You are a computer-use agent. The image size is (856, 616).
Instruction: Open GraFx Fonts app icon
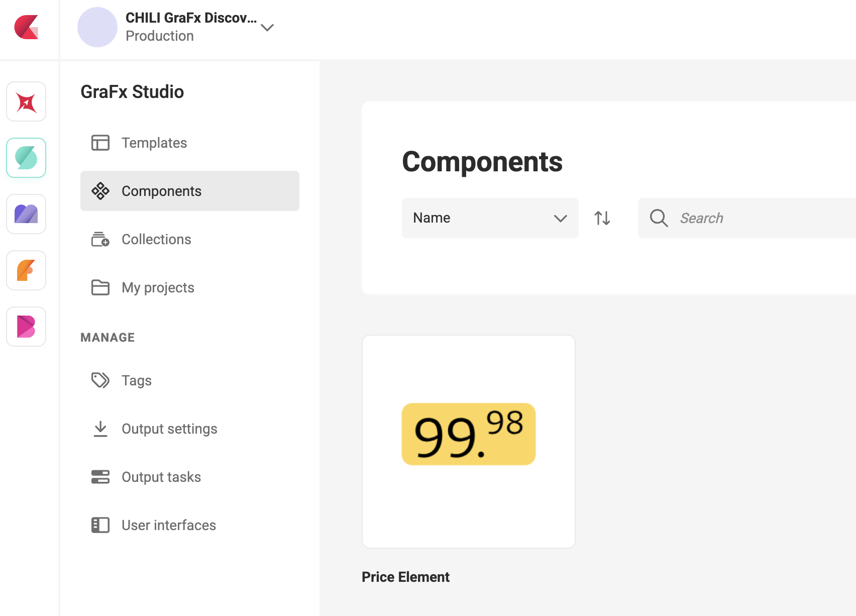tap(26, 270)
